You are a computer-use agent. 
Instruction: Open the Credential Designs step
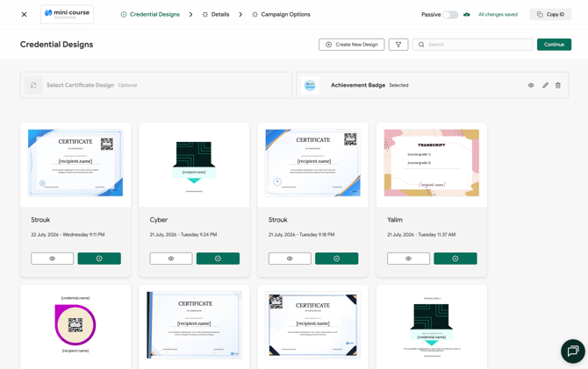click(x=150, y=15)
